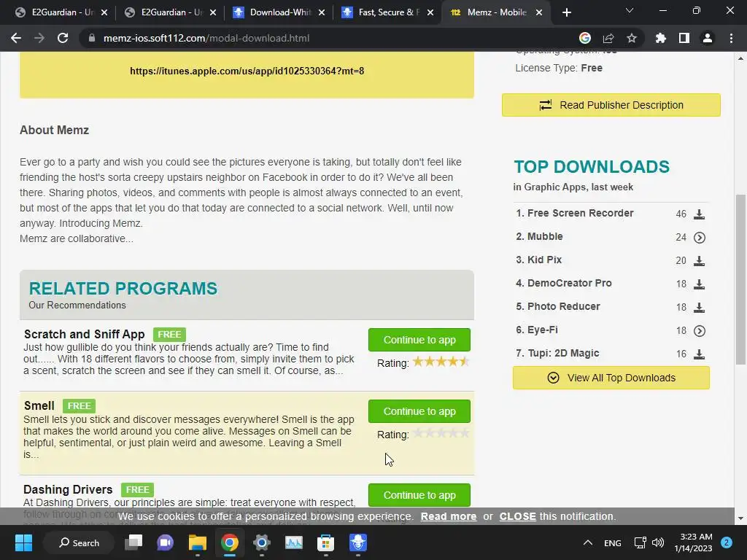Viewport: 747px width, 560px height.
Task: Open the Dashing Drivers program title
Action: tap(68, 489)
